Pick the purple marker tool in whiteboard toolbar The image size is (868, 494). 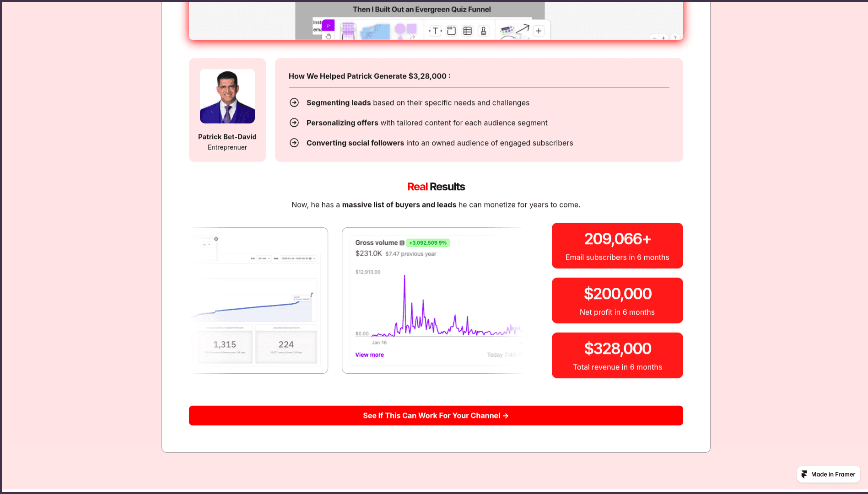(x=348, y=31)
